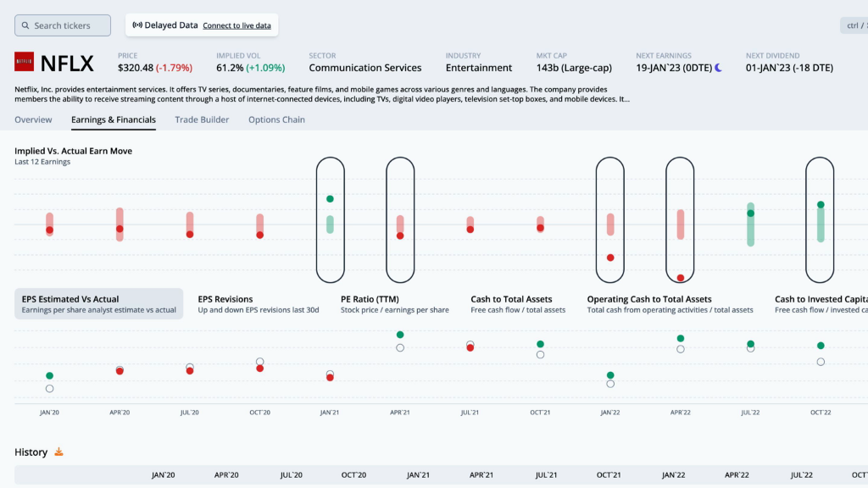Click the green EPS actual dot for JAN'20
The height and width of the screenshot is (488, 868).
pyautogui.click(x=49, y=375)
